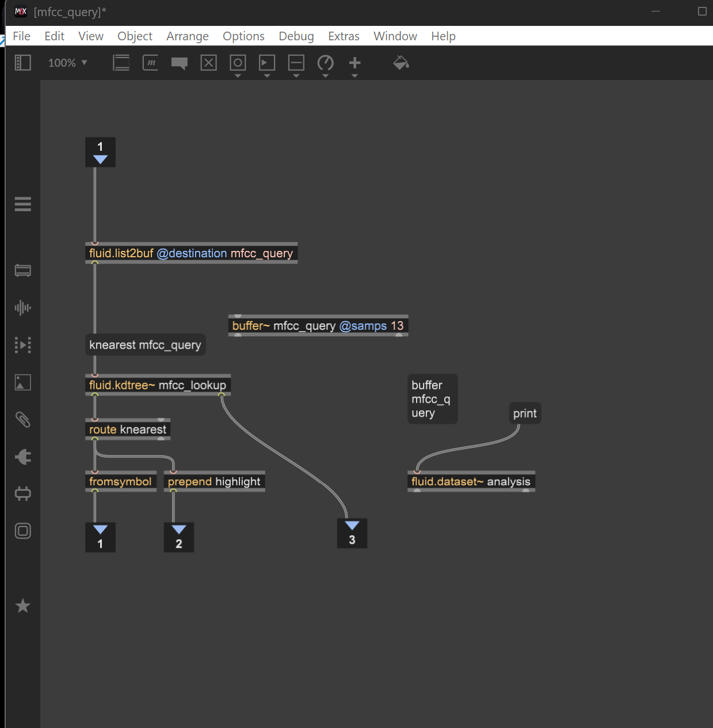Open the paint bucket format palette
Viewport: 713px width, 728px height.
pos(401,63)
